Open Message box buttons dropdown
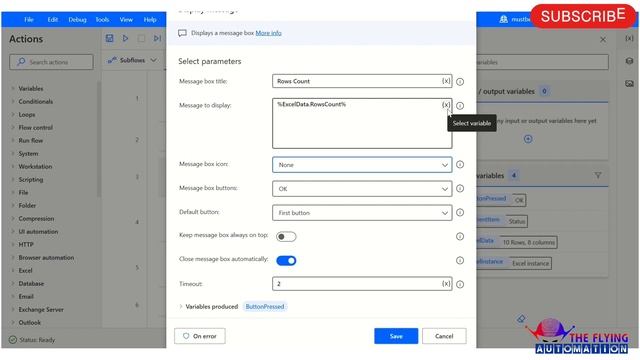Viewport: 640px width, 360px height. coord(362,189)
